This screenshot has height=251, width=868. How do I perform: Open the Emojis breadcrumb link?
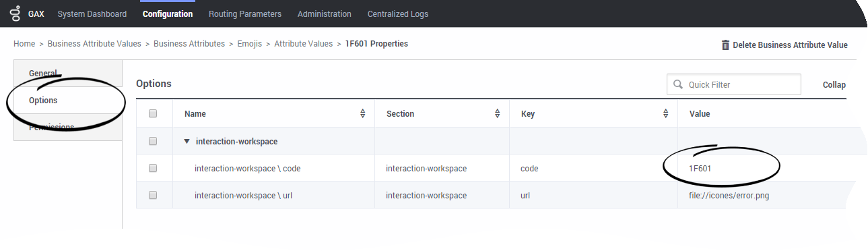tap(249, 44)
